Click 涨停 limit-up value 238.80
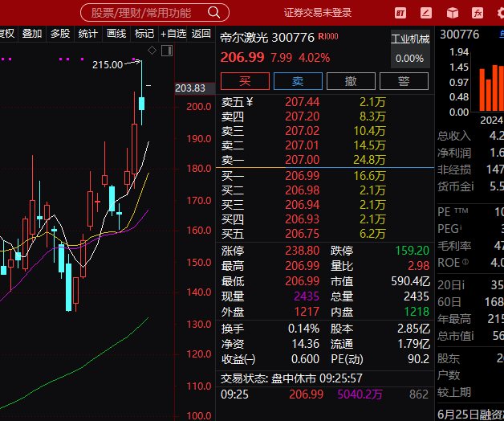504x421 pixels. click(302, 251)
